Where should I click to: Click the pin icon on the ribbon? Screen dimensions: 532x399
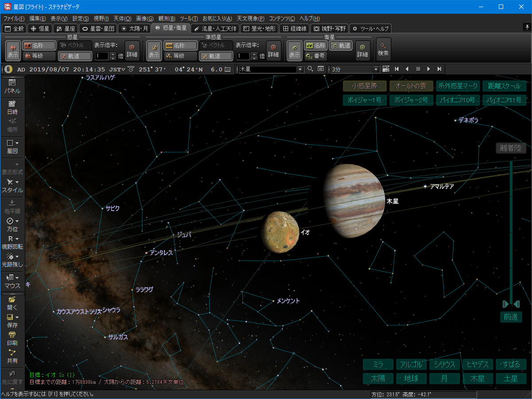(x=527, y=27)
